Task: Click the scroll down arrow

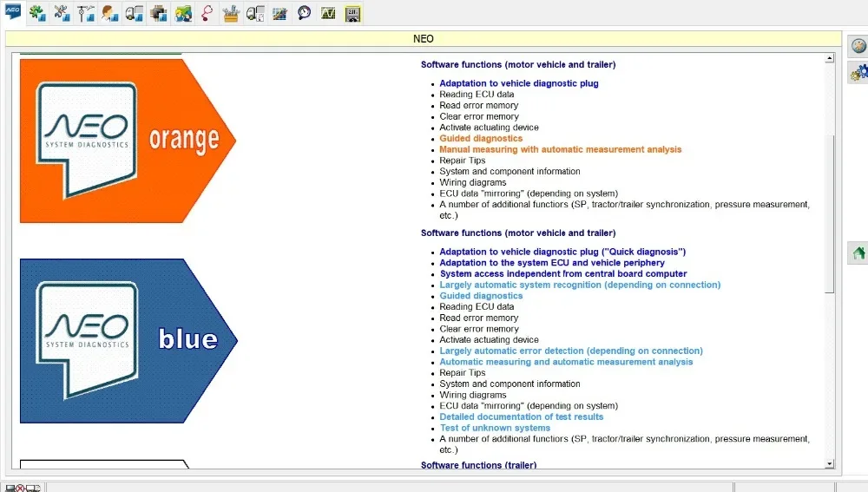Action: [x=829, y=464]
